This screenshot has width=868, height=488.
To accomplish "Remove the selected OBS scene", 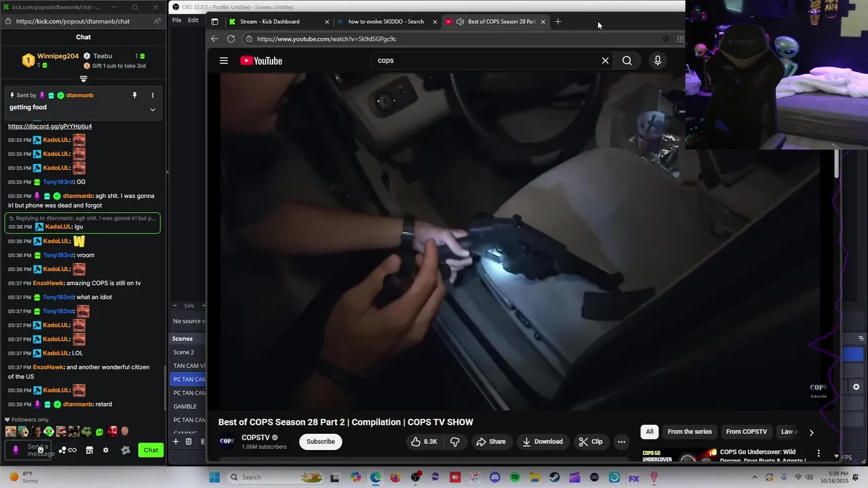I will click(x=189, y=441).
